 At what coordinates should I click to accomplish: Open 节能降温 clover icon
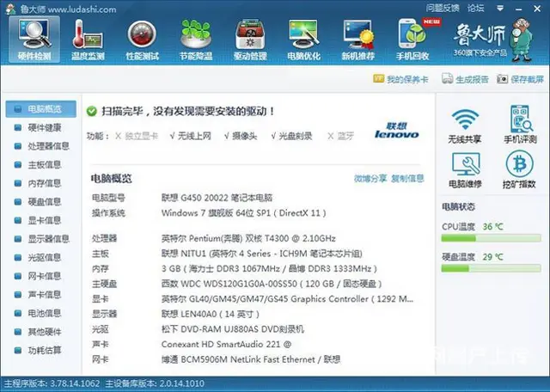196,40
